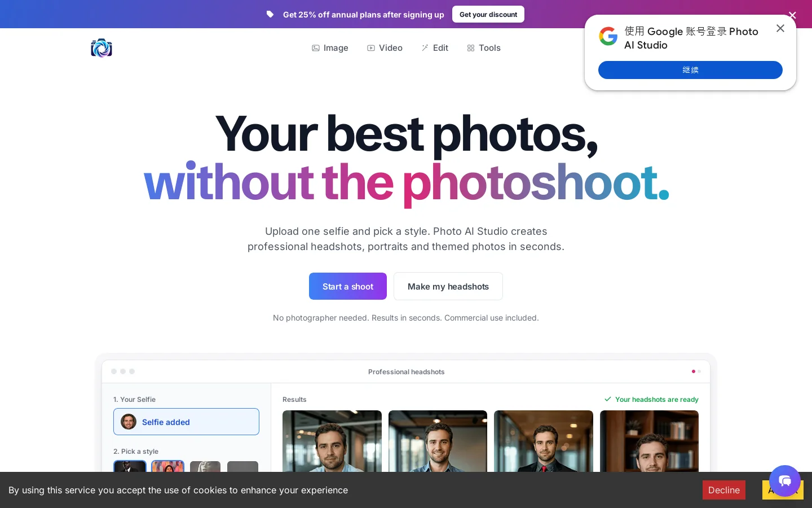The height and width of the screenshot is (508, 812).
Task: Click the Get your discount button
Action: 488,14
